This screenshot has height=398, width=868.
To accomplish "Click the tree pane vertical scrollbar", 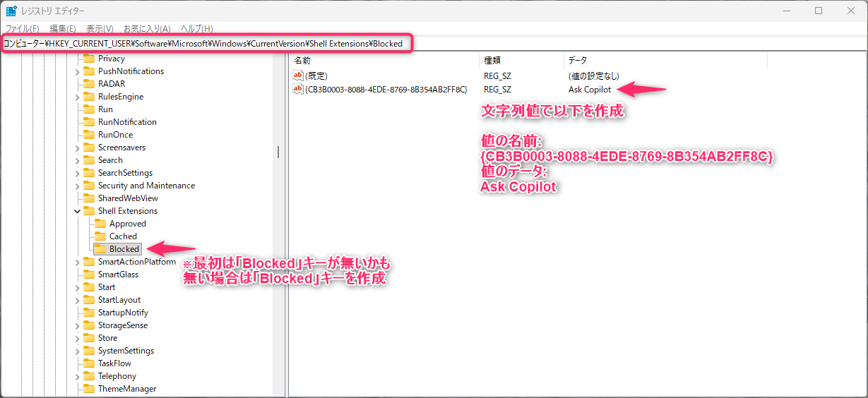I will 278,152.
